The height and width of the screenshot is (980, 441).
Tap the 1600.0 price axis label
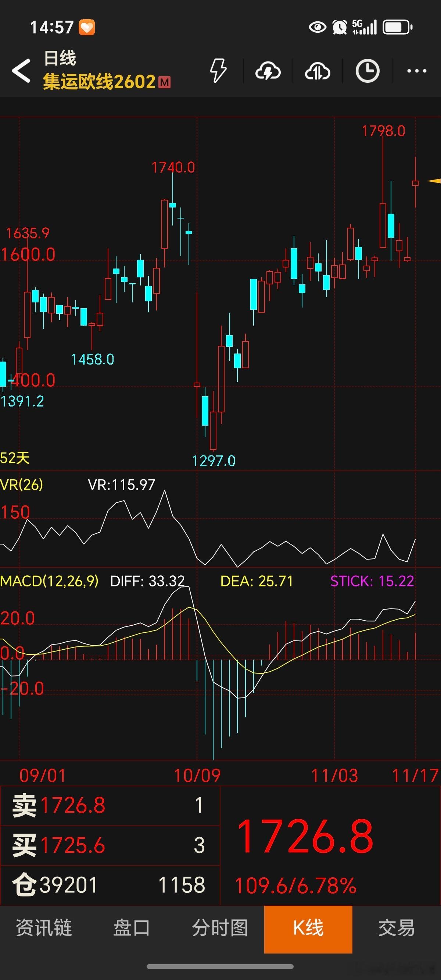[28, 254]
